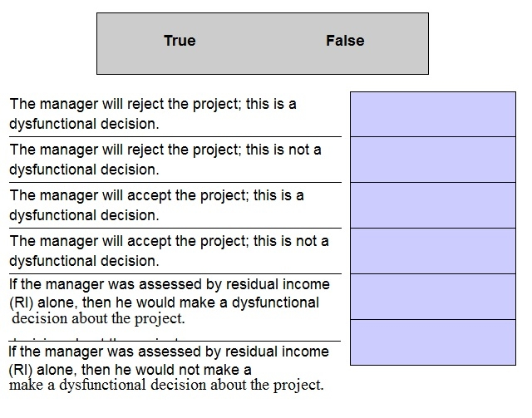Select the sixth, bottom lavender drop box
Screen dimensions: 532x418
[432, 342]
